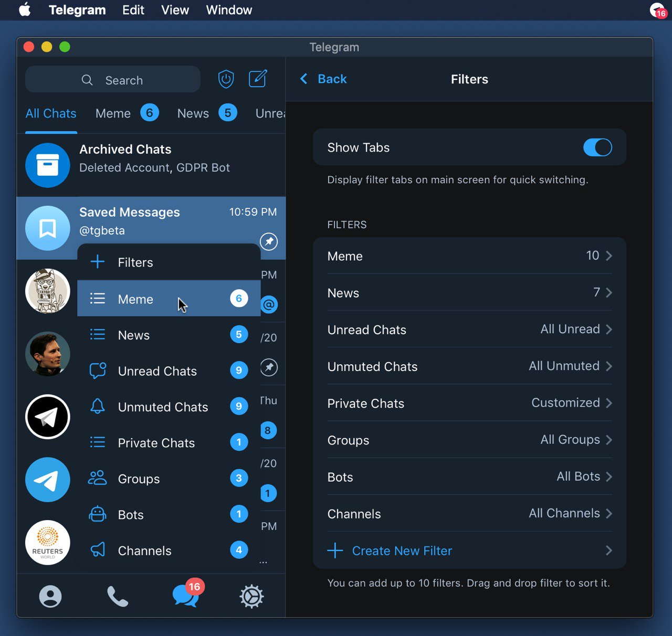Screen dimensions: 672x636
Task: Choose Filters entry in popup menu
Action: pyautogui.click(x=169, y=262)
